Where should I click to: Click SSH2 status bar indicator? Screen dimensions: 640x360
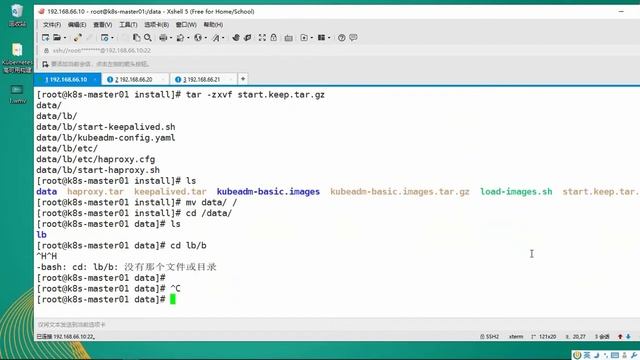(489, 336)
